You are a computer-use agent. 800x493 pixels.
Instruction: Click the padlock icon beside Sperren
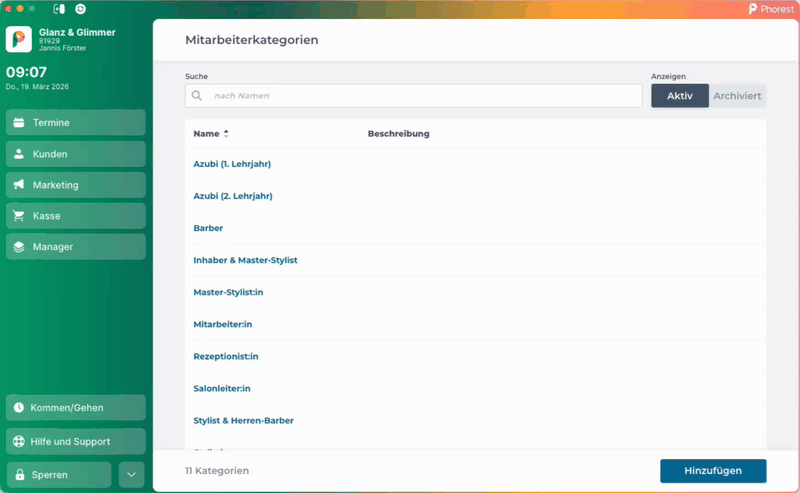click(x=20, y=475)
